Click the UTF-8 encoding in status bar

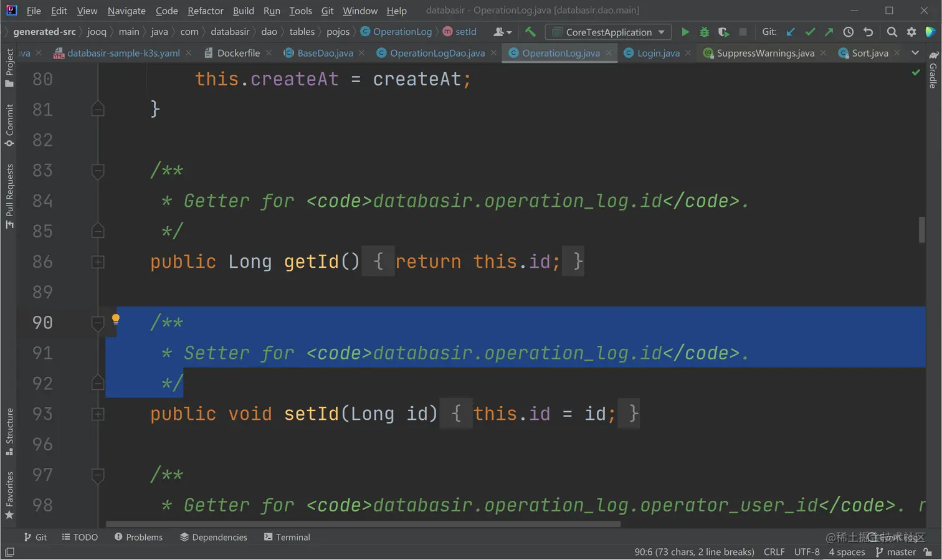[x=807, y=552]
